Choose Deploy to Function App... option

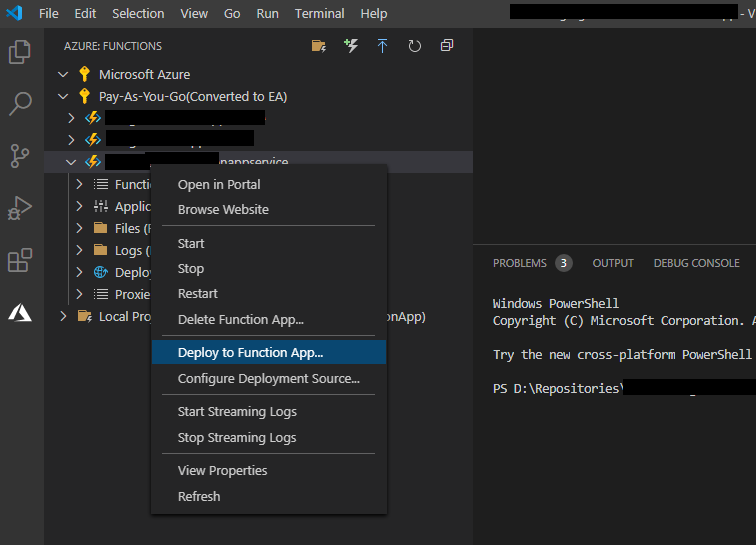coord(269,352)
